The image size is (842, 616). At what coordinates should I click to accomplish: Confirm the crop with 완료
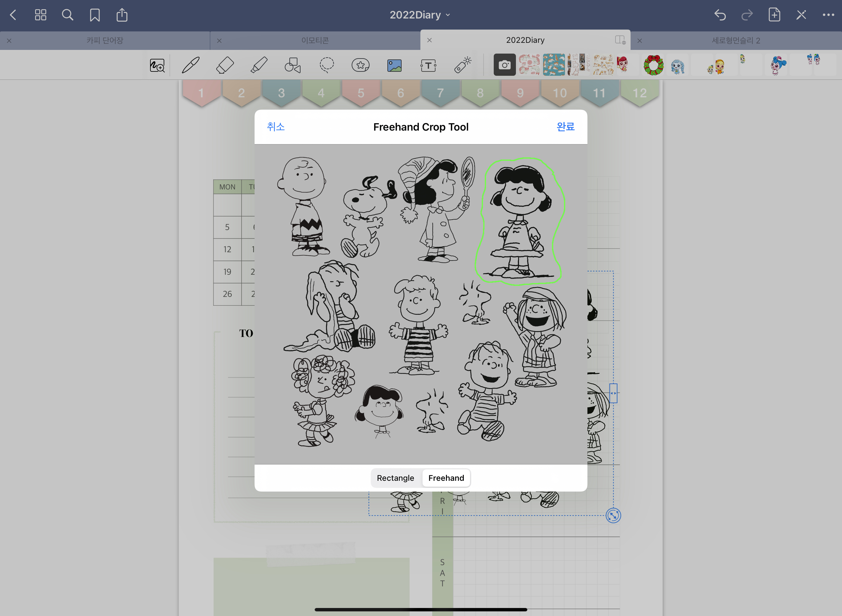[x=566, y=127]
